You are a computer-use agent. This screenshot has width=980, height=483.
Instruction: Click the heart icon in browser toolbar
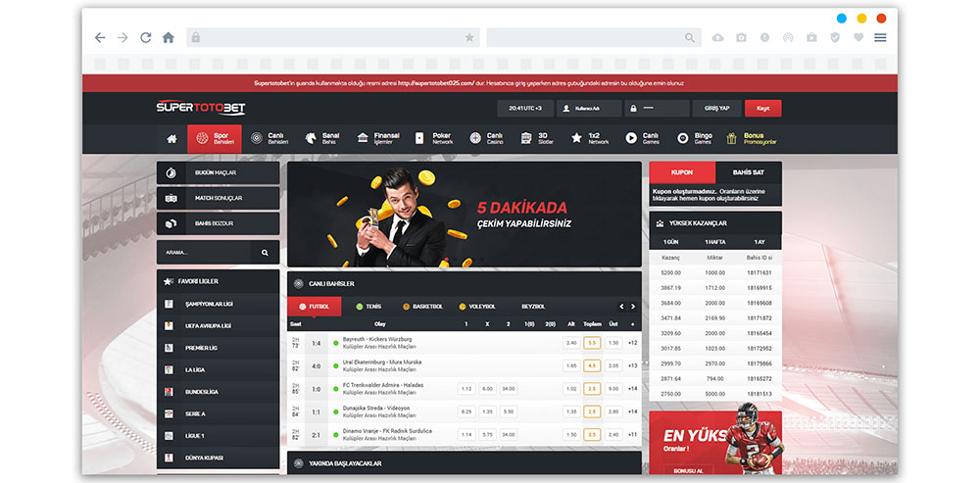click(858, 37)
